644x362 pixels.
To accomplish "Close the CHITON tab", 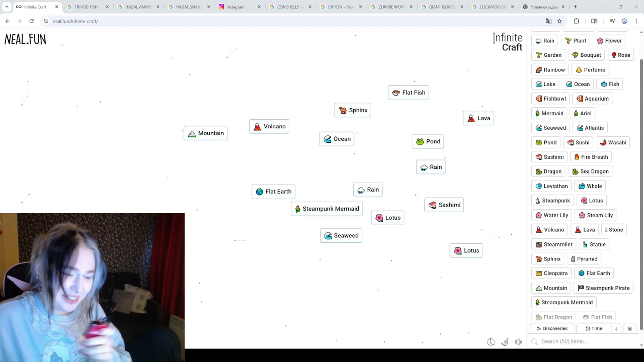I will point(361,7).
